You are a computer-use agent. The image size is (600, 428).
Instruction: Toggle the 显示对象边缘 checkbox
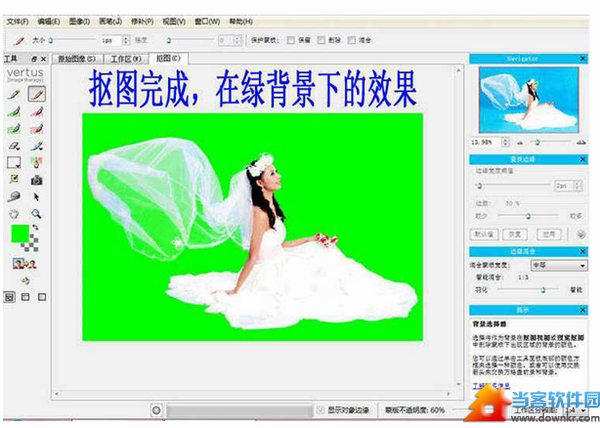320,410
